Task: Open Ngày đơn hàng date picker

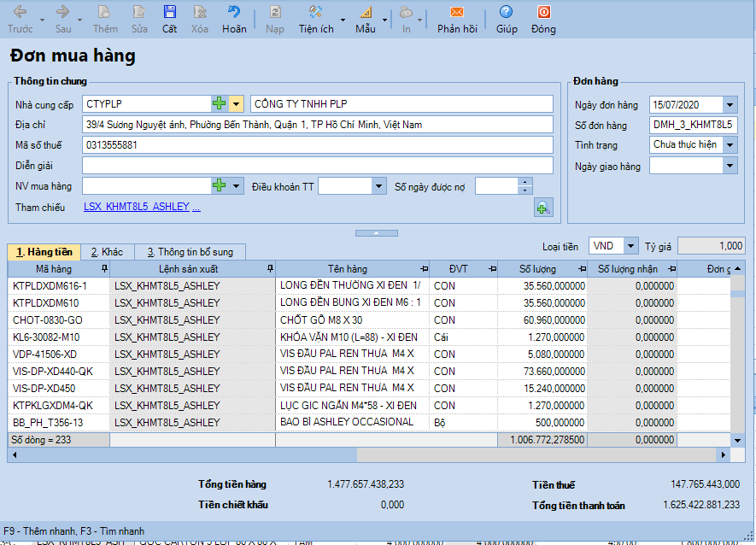Action: pyautogui.click(x=730, y=105)
